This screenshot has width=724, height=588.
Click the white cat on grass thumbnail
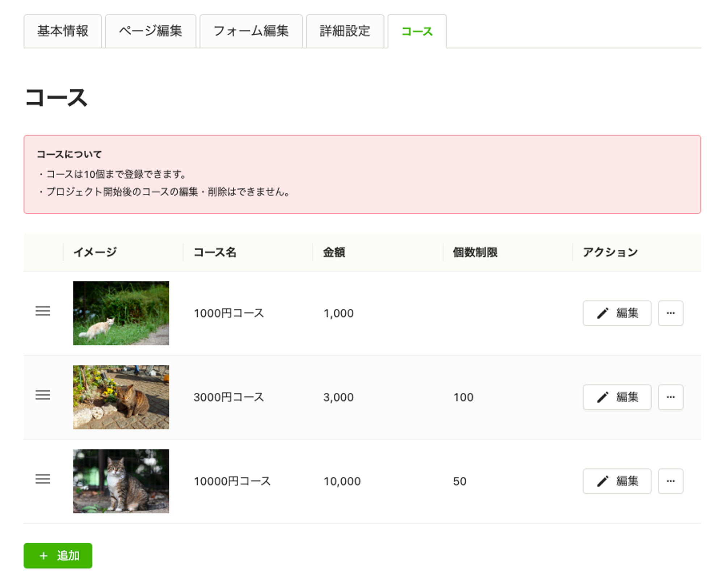[121, 313]
